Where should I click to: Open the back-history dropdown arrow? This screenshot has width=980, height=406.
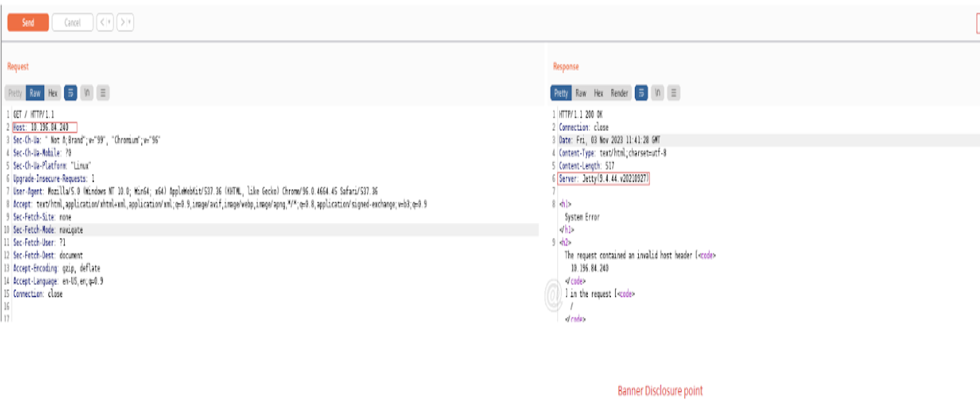click(x=109, y=22)
